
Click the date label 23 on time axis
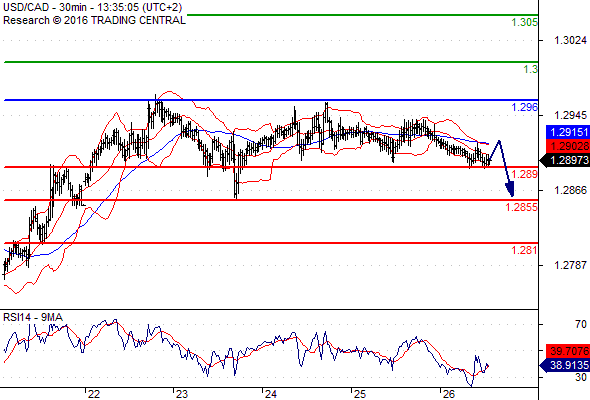pos(182,394)
